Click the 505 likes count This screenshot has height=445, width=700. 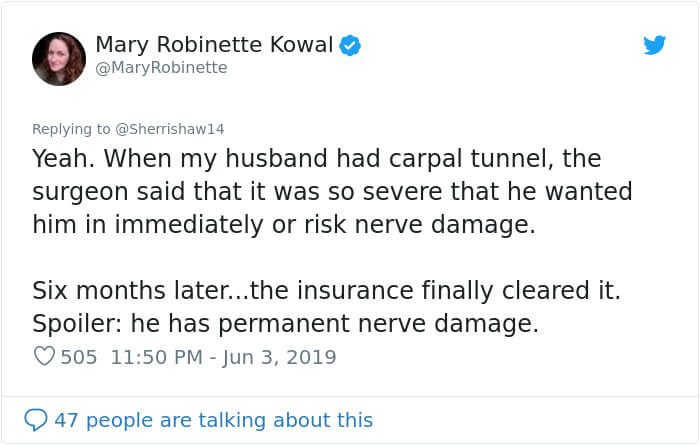pyautogui.click(x=79, y=357)
